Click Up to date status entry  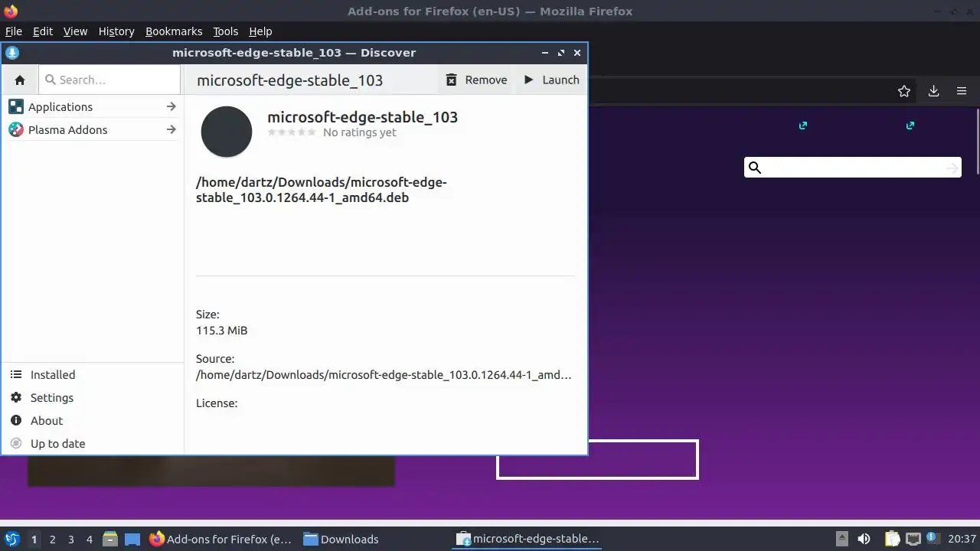point(92,444)
